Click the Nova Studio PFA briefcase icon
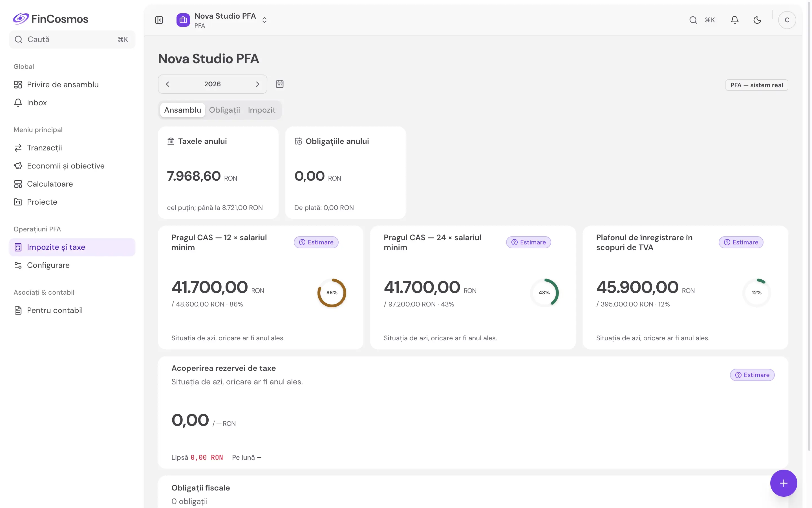 tap(183, 20)
